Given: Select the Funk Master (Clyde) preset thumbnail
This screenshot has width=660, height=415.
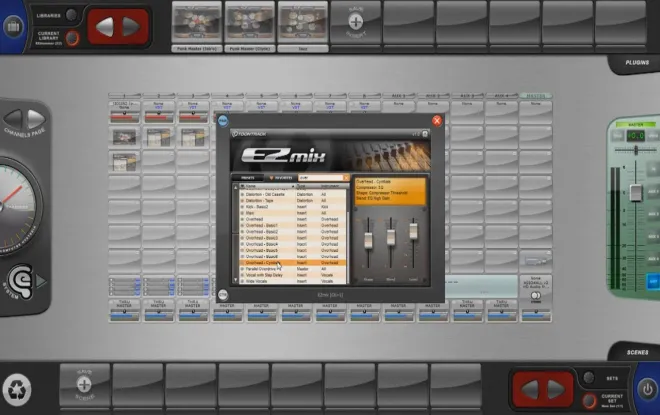Looking at the screenshot, I should (250, 22).
